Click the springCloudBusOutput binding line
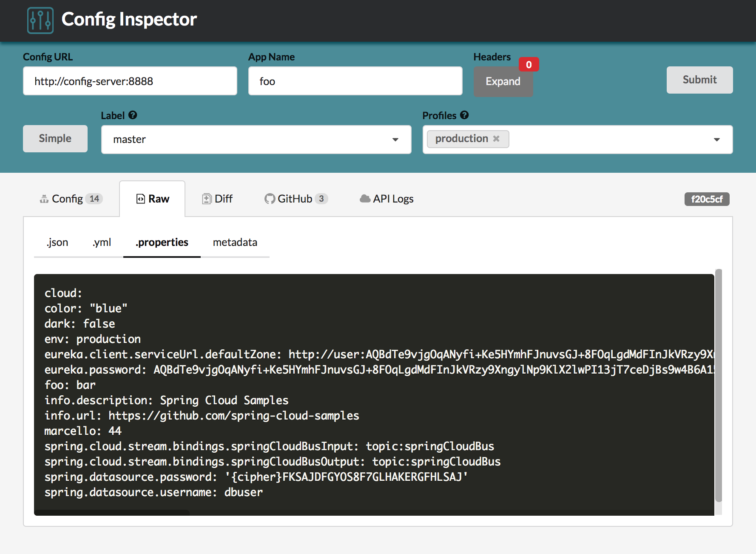This screenshot has height=554, width=756. click(273, 462)
